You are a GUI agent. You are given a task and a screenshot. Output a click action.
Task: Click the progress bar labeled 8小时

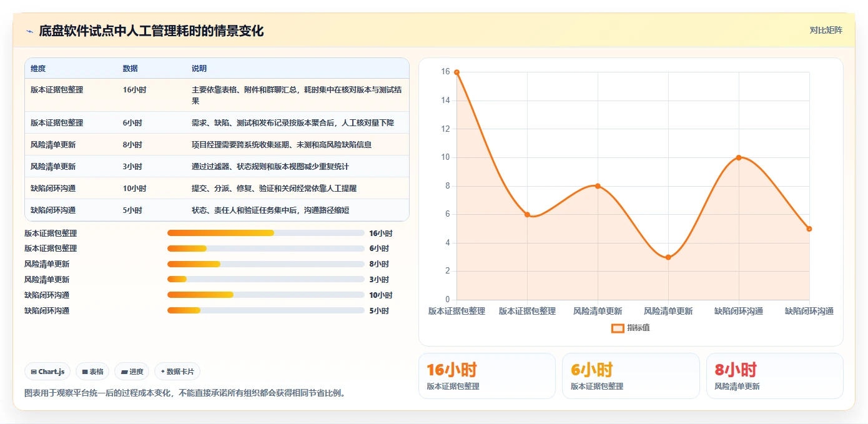(266, 264)
